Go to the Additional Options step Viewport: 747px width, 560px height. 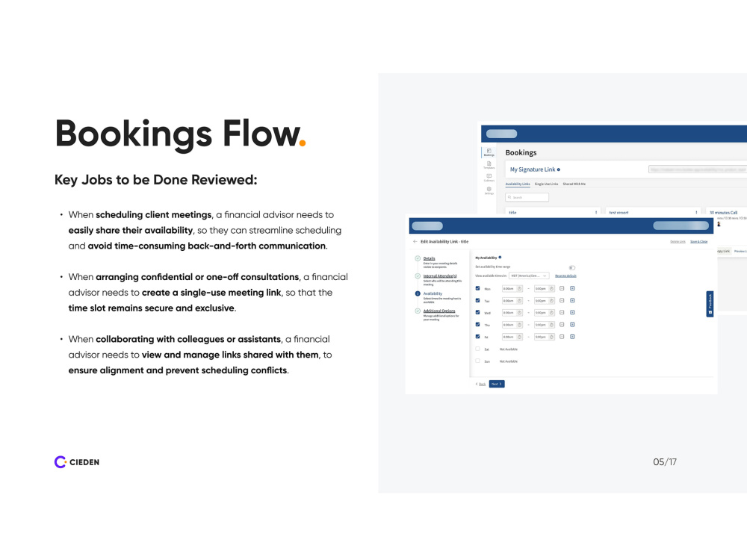[439, 311]
